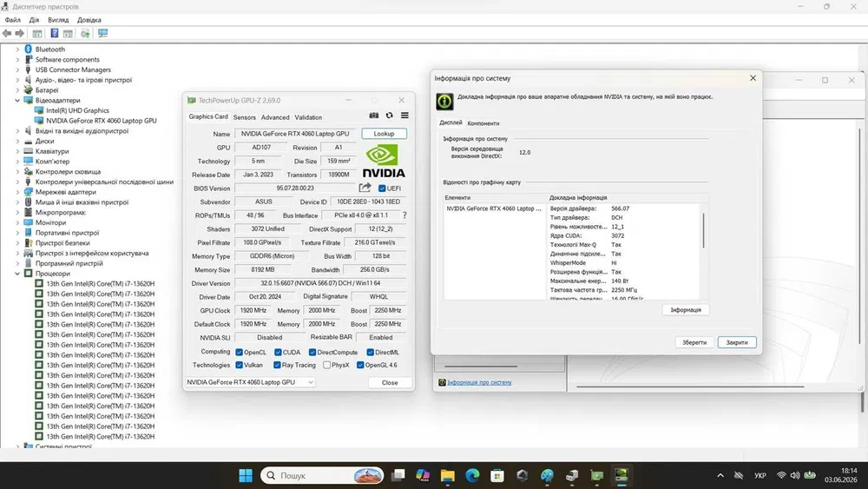This screenshot has width=868, height=489.
Task: Open the Дія menu
Action: pos(35,20)
